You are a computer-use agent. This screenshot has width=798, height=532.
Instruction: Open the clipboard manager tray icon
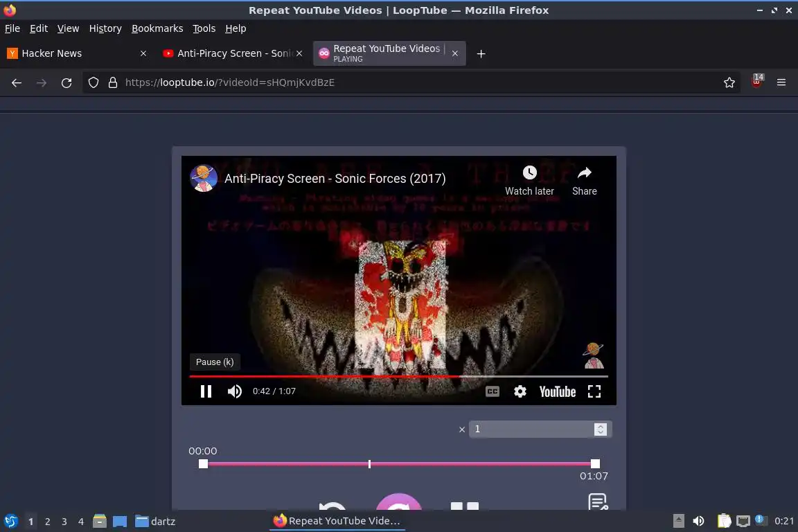[x=724, y=521]
